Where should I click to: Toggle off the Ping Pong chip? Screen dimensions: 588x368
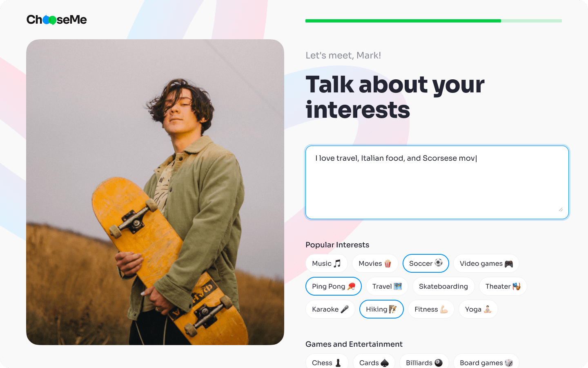(333, 286)
